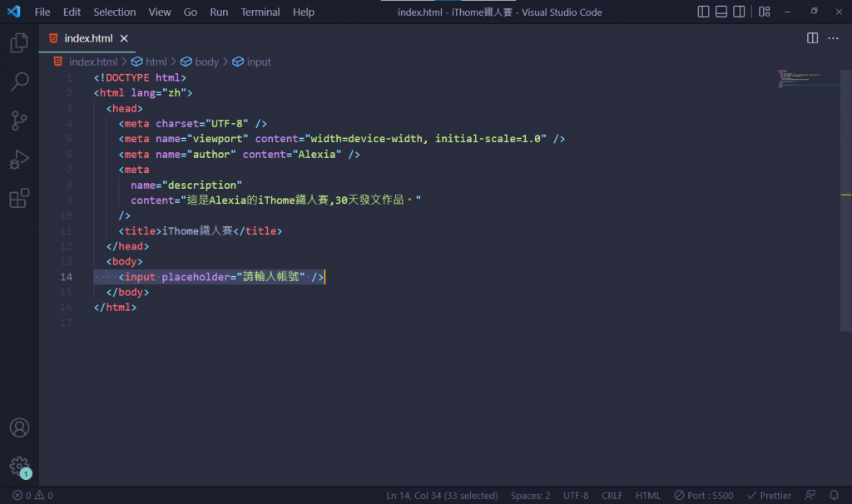Click the html lang="zh" line
This screenshot has width=852, height=504.
pyautogui.click(x=143, y=93)
